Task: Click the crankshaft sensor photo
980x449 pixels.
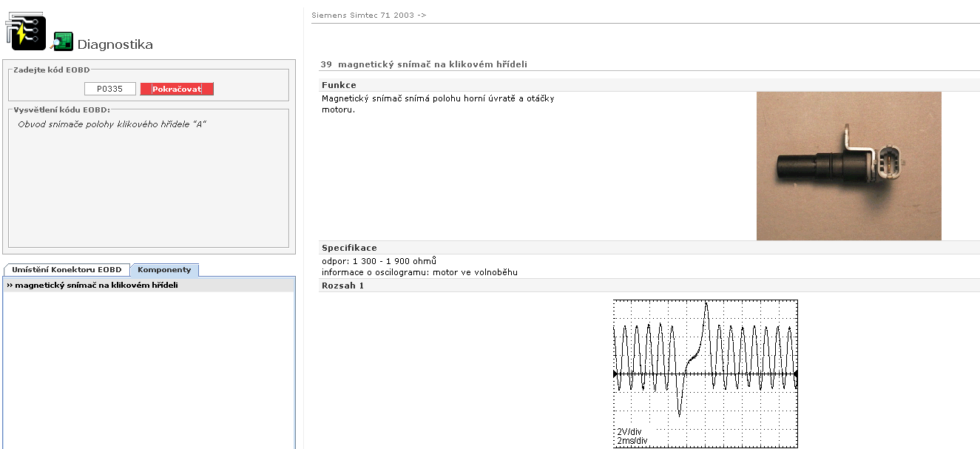Action: (x=848, y=166)
